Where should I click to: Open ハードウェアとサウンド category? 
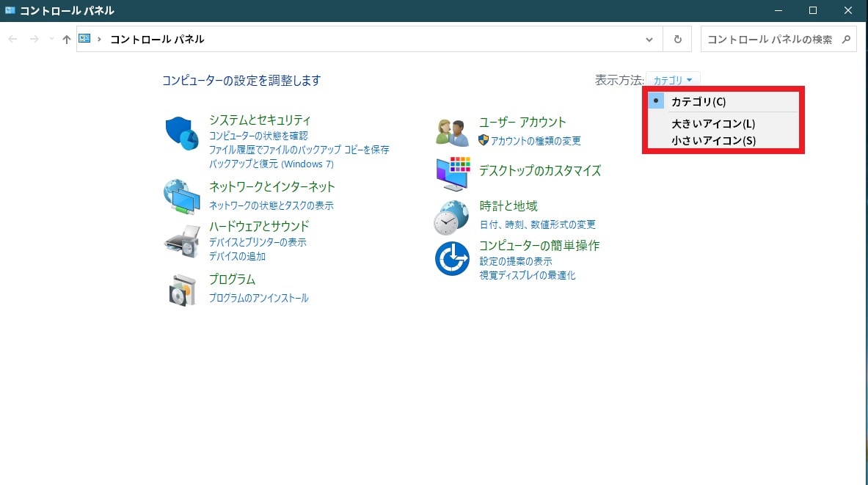[259, 227]
